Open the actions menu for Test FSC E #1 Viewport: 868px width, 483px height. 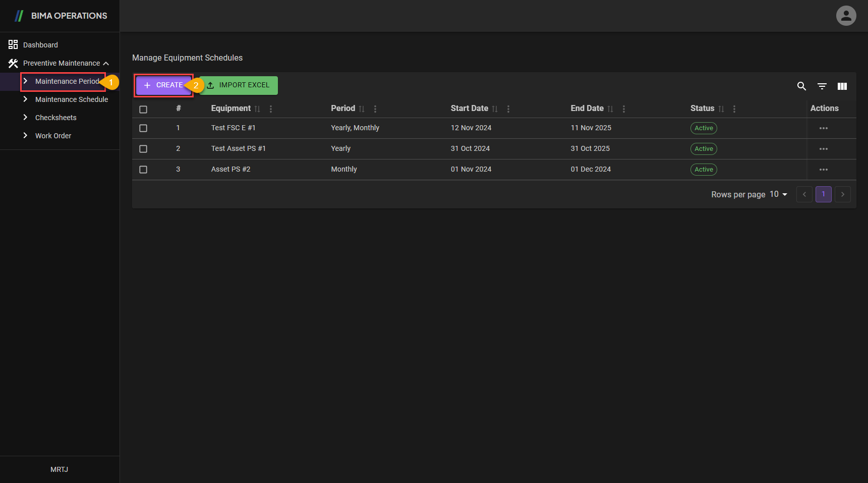coord(824,128)
